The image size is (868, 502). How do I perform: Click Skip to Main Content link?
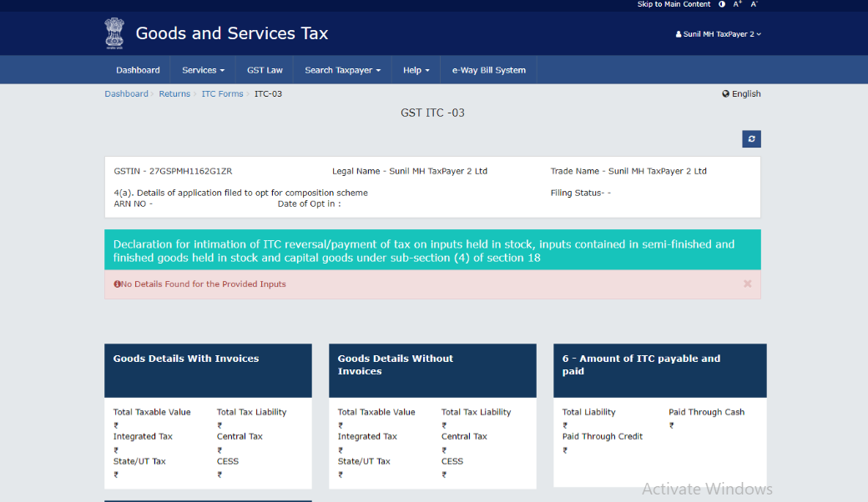[x=674, y=4]
